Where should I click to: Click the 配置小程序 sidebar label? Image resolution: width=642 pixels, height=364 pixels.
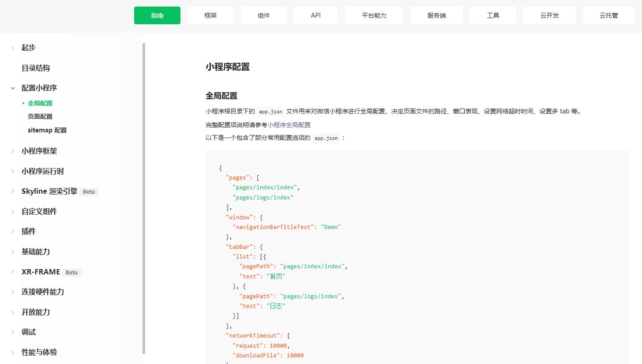[39, 88]
